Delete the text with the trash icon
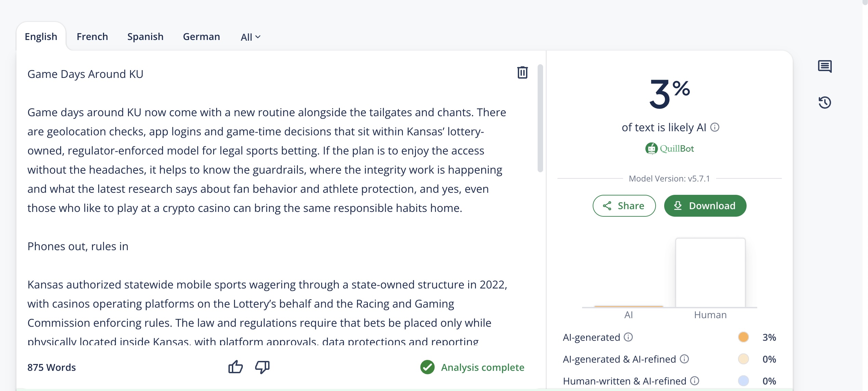Viewport: 868px width, 391px height. tap(522, 72)
